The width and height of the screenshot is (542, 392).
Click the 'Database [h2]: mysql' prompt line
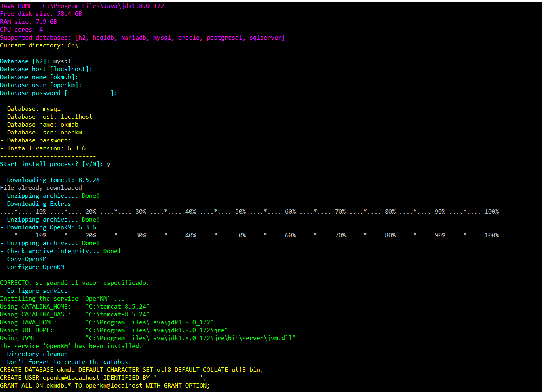[36, 61]
